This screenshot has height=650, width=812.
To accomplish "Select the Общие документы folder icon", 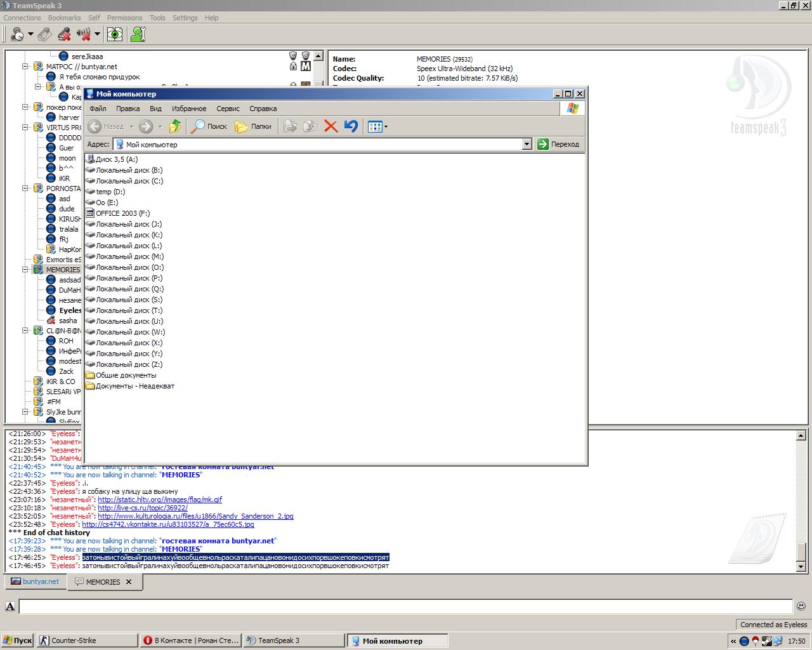I will coord(90,375).
